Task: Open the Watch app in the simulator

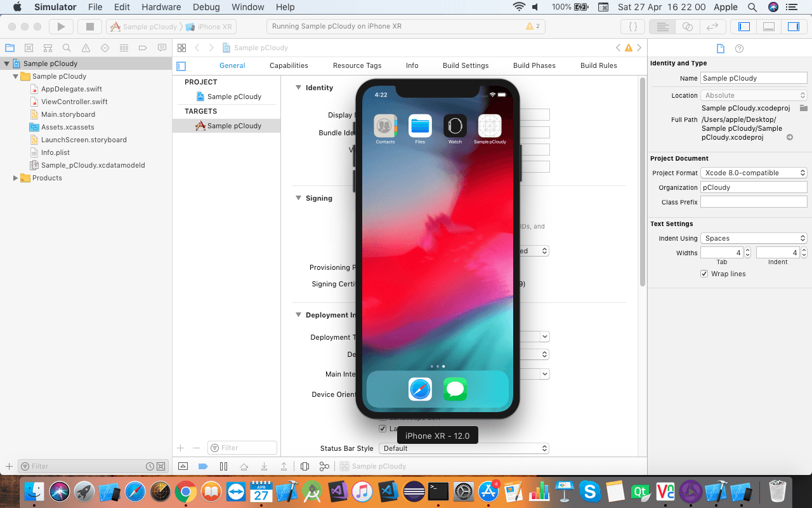Action: tap(455, 126)
